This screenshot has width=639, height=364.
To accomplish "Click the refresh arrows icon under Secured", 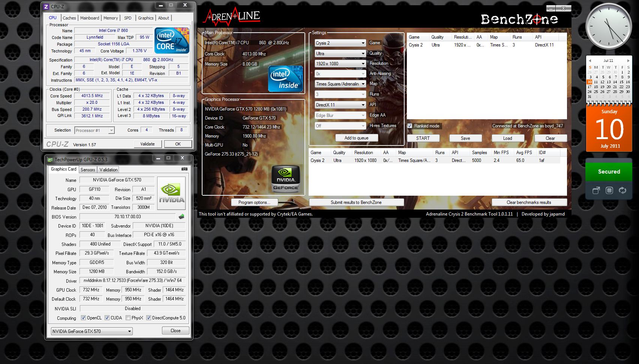I will tap(622, 190).
